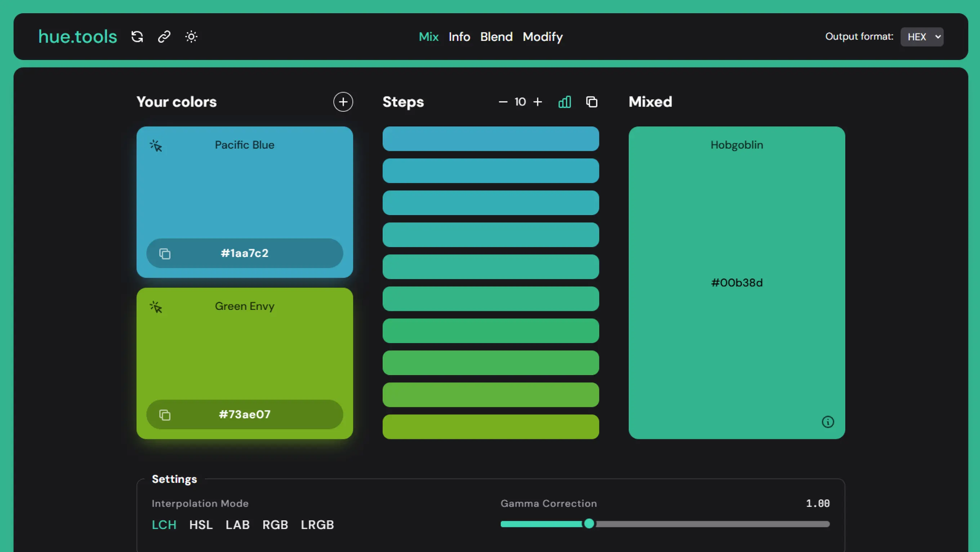Copy all steps with the copy icon

(591, 102)
